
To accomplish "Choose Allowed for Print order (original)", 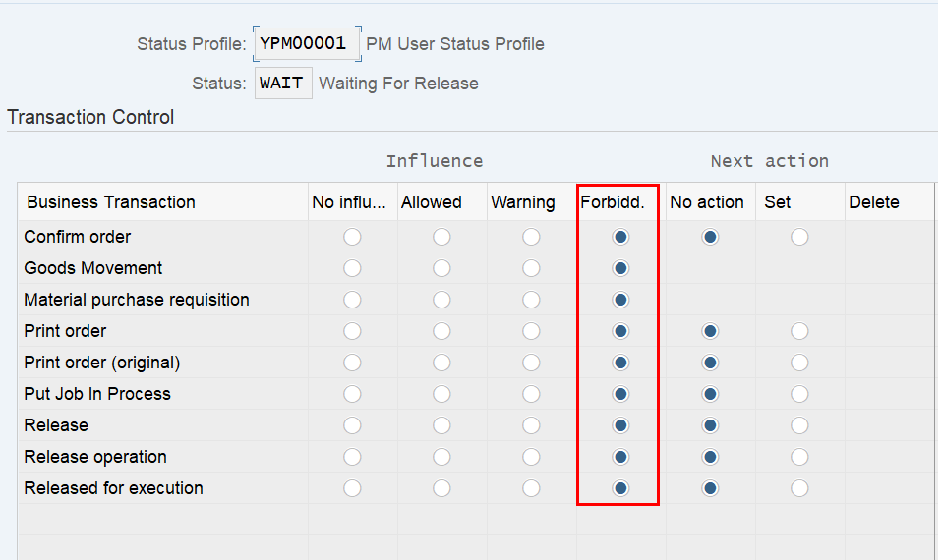I will point(441,363).
